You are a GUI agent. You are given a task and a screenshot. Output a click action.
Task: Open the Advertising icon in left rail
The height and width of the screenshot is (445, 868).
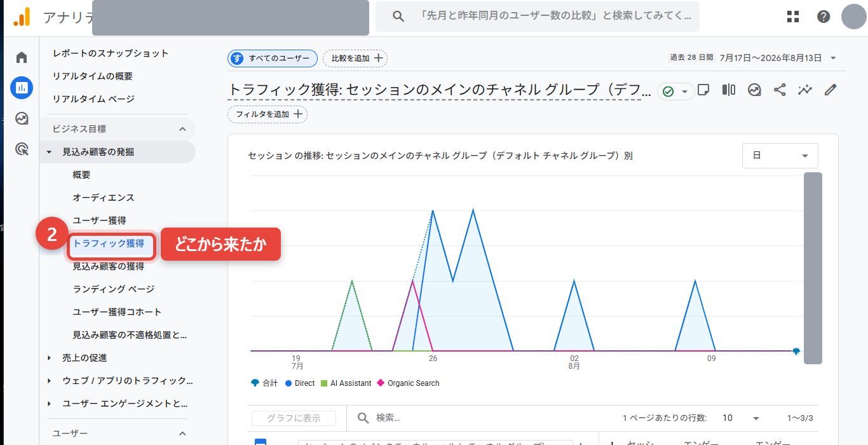(22, 149)
